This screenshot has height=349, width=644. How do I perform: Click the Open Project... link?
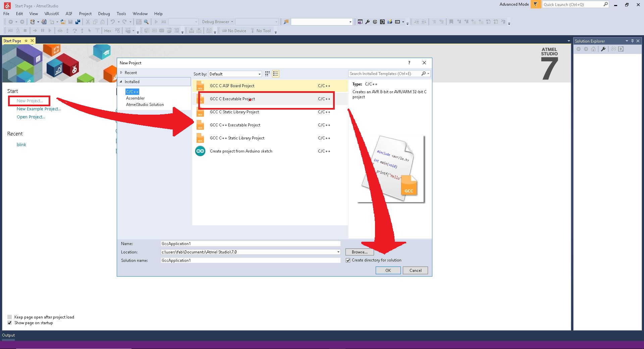31,117
